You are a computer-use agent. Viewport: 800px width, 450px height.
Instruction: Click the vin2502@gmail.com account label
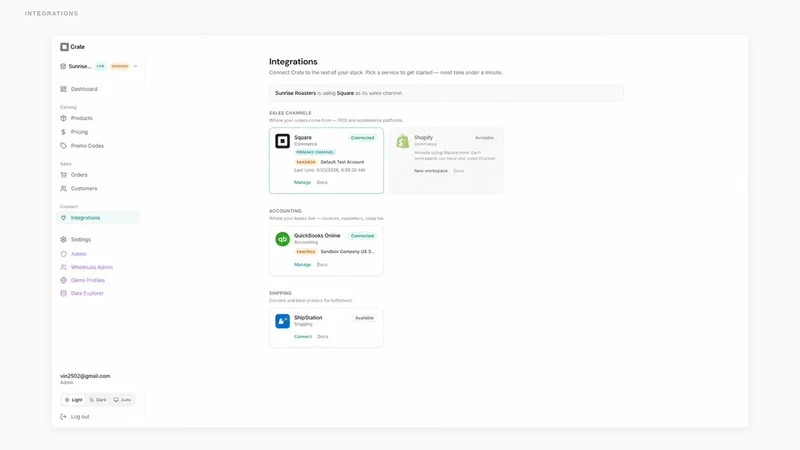click(85, 376)
